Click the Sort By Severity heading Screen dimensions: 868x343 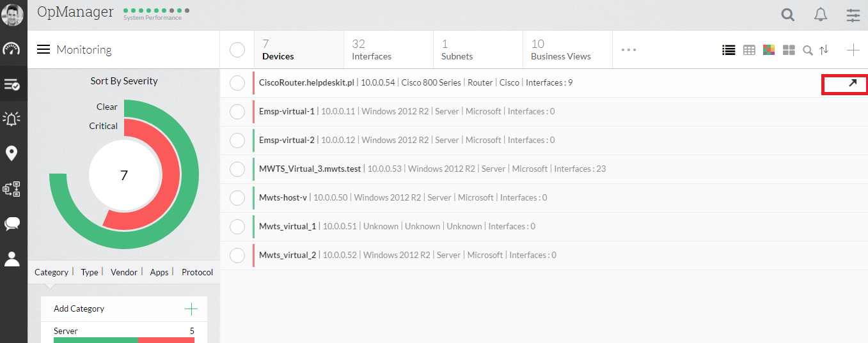tap(124, 81)
